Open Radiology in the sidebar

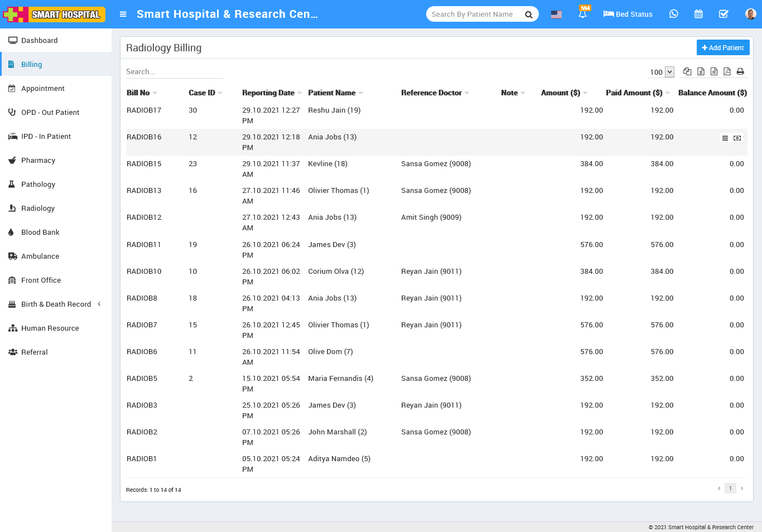56,208
